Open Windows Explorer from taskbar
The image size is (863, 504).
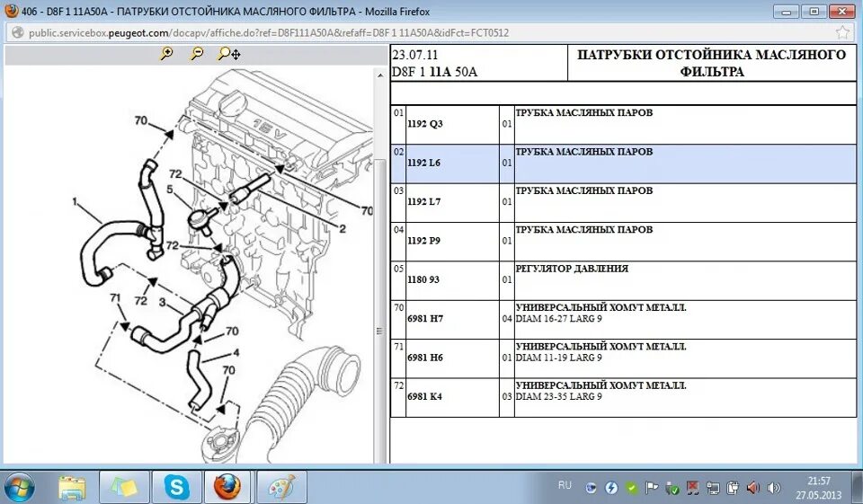point(72,488)
